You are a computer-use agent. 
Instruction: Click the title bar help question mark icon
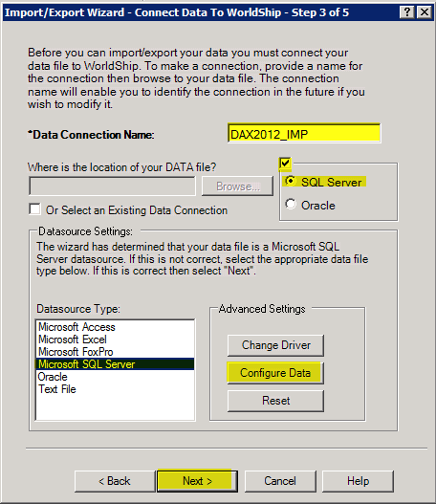click(x=406, y=12)
